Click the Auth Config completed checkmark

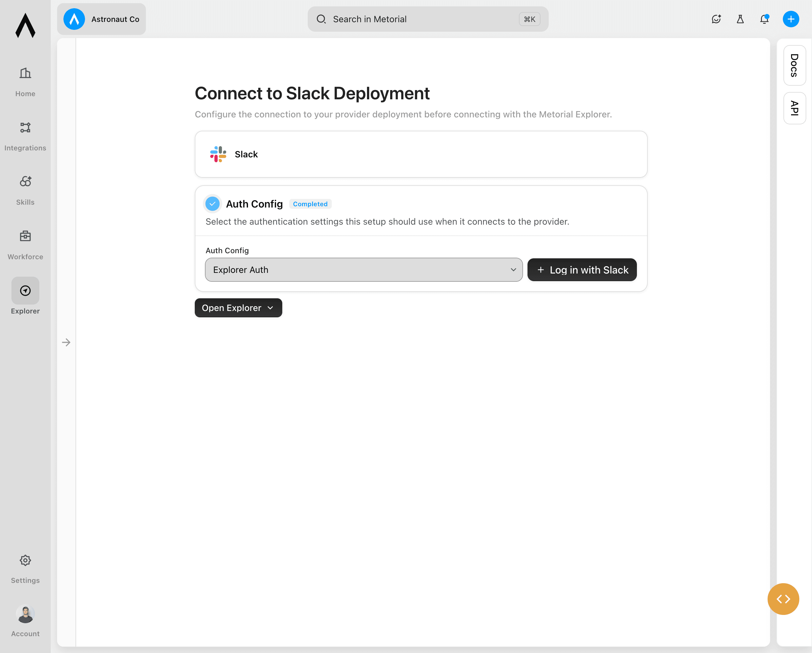click(213, 204)
